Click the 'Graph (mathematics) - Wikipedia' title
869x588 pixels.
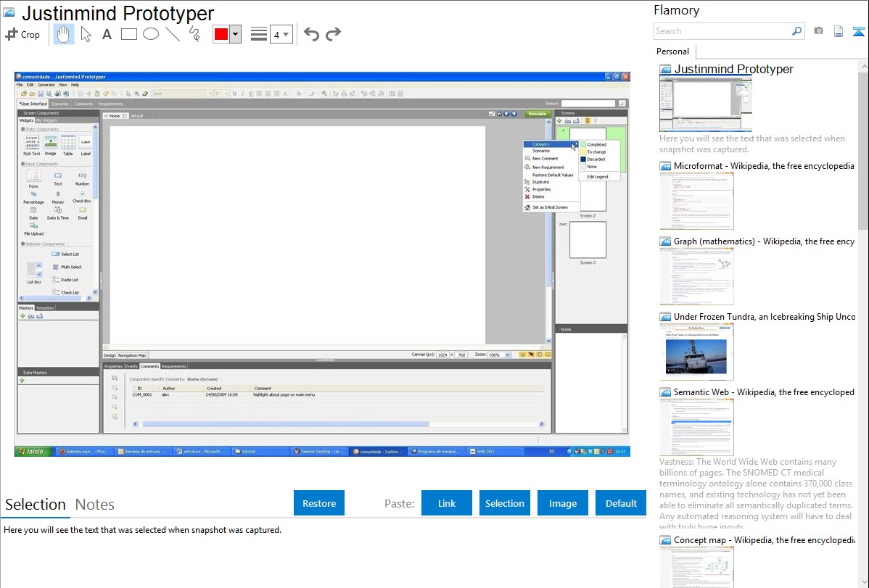tap(764, 241)
